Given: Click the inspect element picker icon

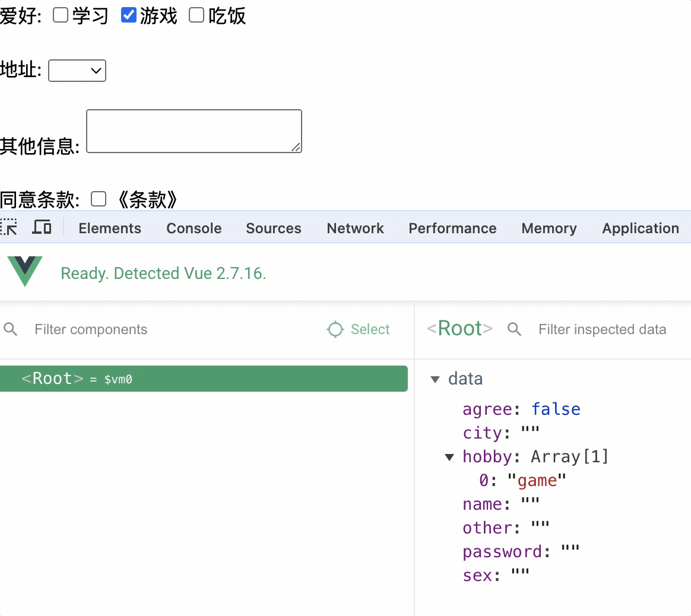Looking at the screenshot, I should click(9, 227).
